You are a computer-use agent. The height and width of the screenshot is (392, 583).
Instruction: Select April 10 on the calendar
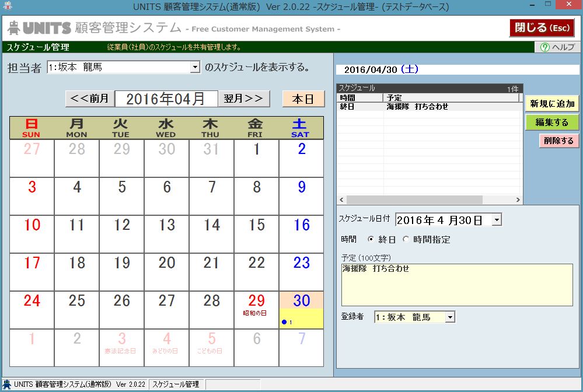coord(32,234)
